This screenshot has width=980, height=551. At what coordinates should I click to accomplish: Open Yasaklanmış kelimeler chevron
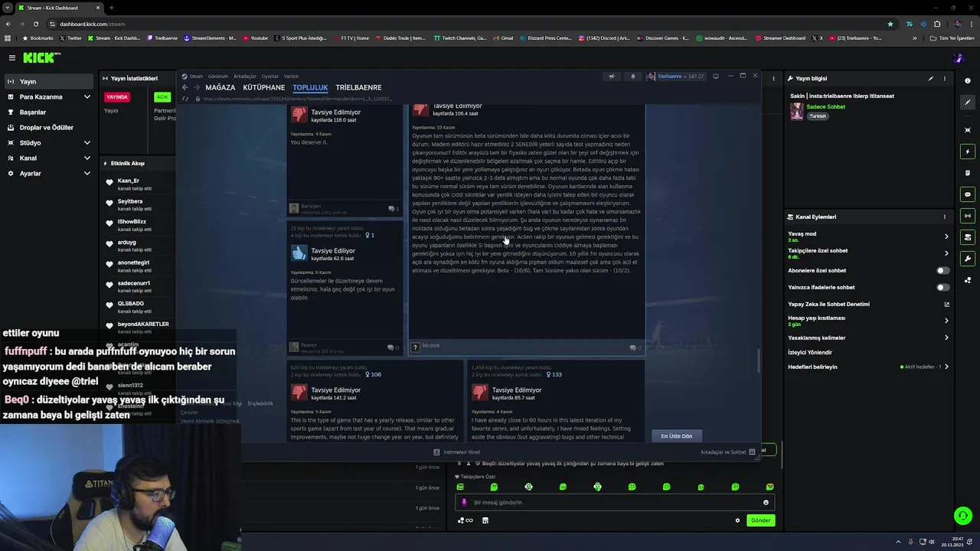coord(946,337)
